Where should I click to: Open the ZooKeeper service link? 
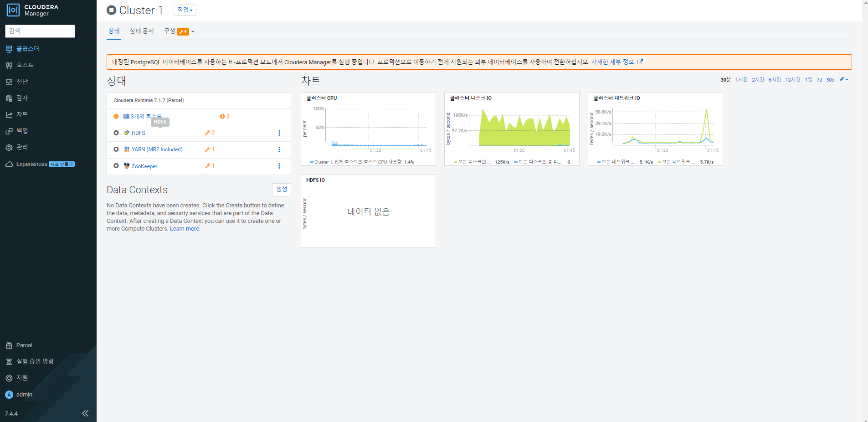[x=144, y=166]
